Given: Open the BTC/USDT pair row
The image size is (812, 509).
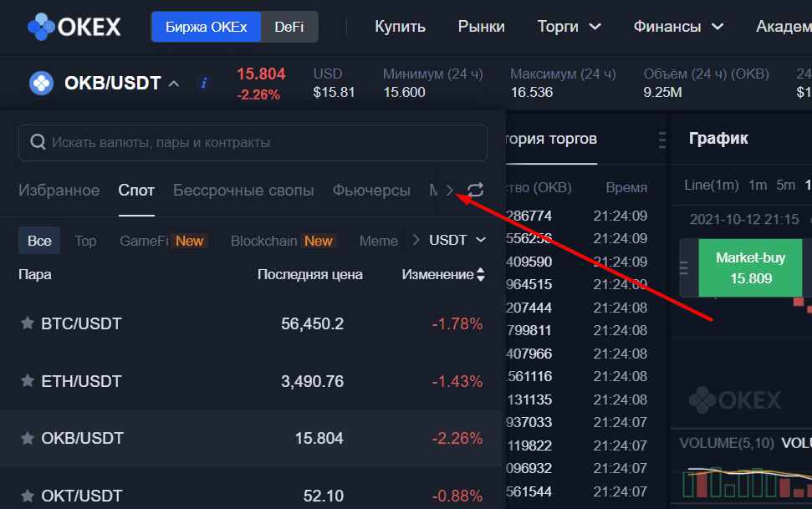Looking at the screenshot, I should pos(251,323).
